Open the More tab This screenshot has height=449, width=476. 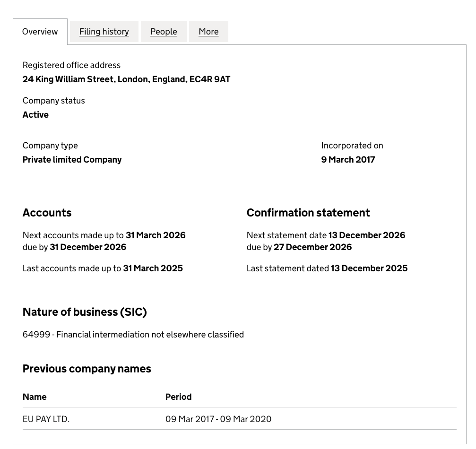pos(208,32)
